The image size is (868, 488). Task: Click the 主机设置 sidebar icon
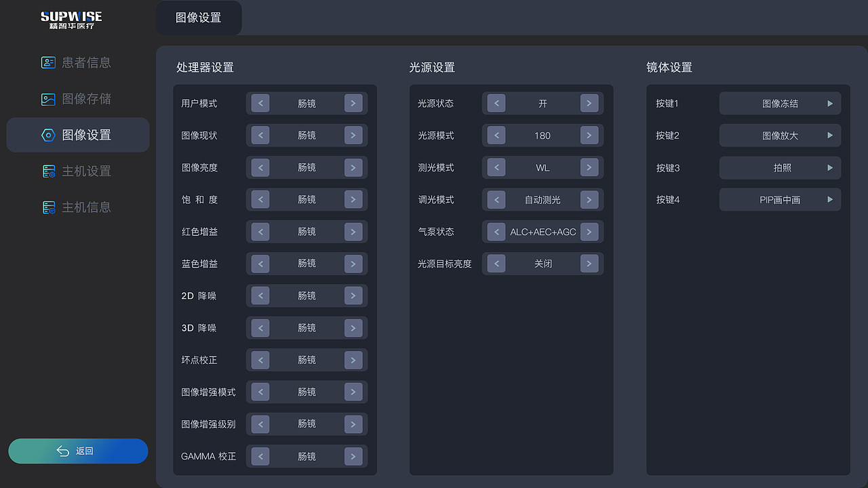coord(47,171)
